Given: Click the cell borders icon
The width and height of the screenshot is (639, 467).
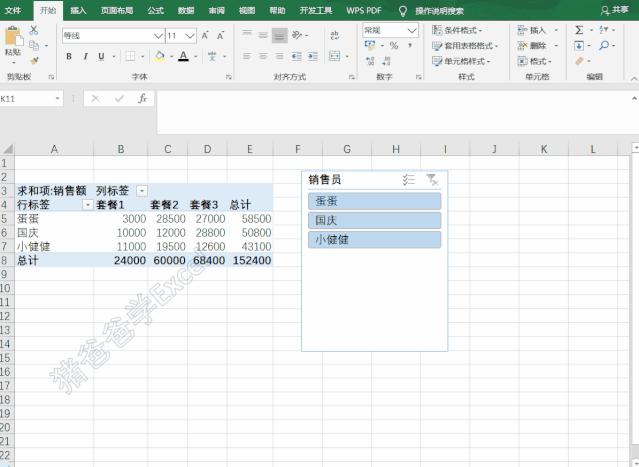Looking at the screenshot, I should [130, 56].
